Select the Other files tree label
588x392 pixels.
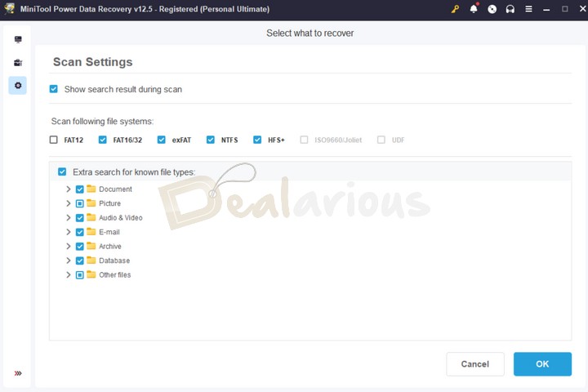pyautogui.click(x=115, y=274)
